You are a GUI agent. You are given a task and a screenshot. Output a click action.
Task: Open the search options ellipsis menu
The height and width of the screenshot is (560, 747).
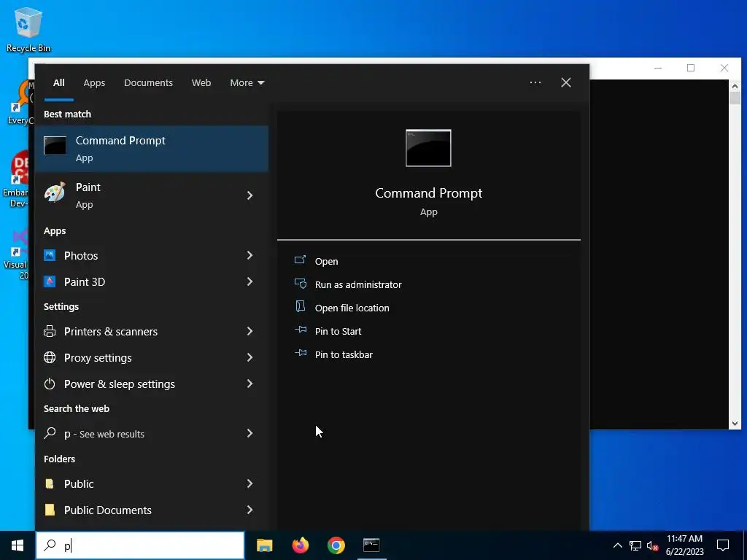535,82
